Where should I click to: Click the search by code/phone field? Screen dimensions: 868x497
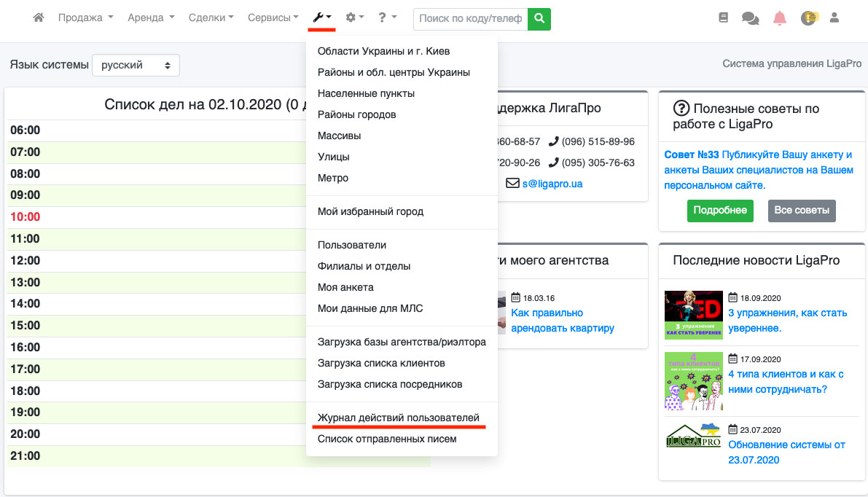470,18
